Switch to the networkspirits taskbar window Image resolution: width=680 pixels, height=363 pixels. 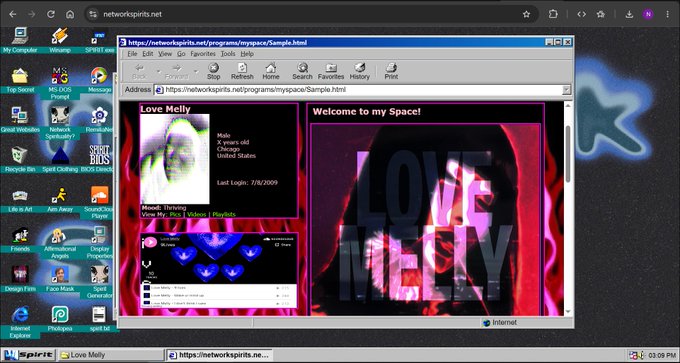(x=219, y=355)
